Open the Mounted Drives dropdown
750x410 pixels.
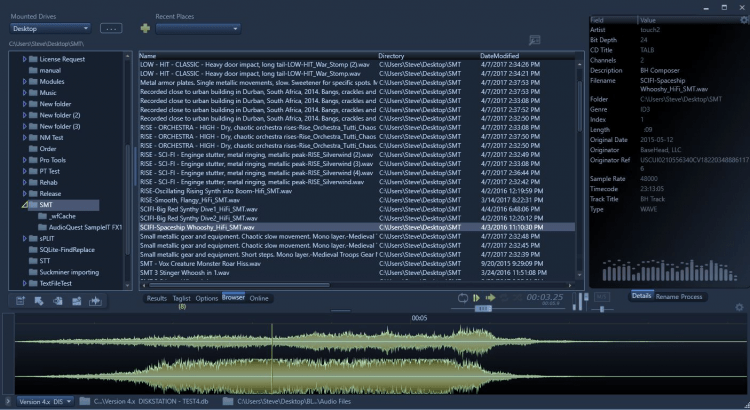pyautogui.click(x=51, y=28)
